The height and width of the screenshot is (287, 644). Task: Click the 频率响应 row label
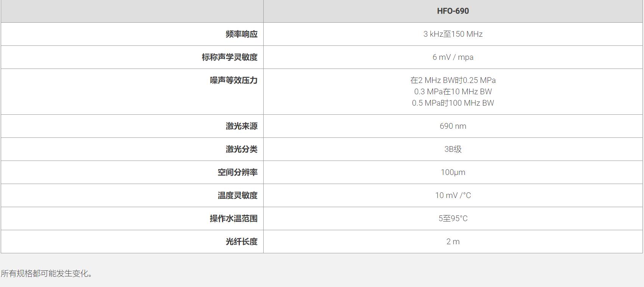(x=241, y=34)
